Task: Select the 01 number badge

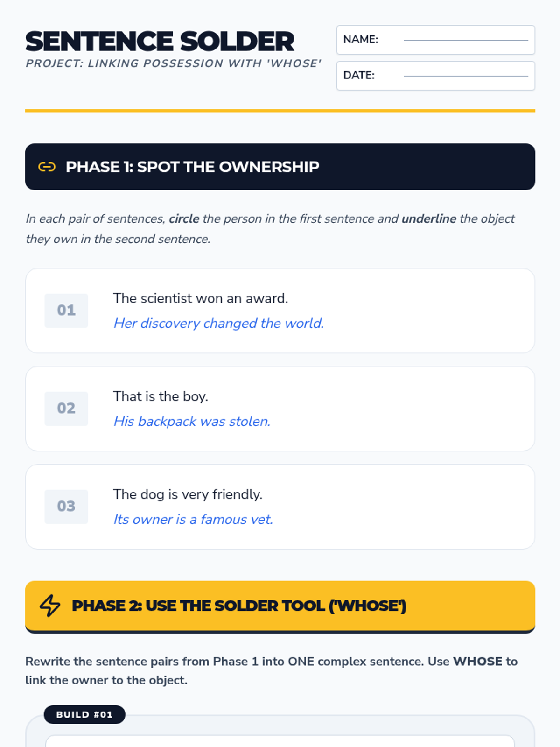Action: [66, 310]
